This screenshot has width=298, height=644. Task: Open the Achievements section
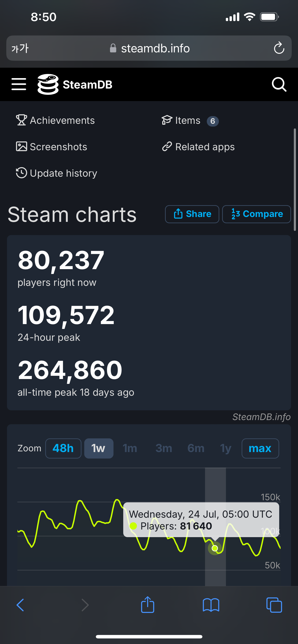click(55, 121)
